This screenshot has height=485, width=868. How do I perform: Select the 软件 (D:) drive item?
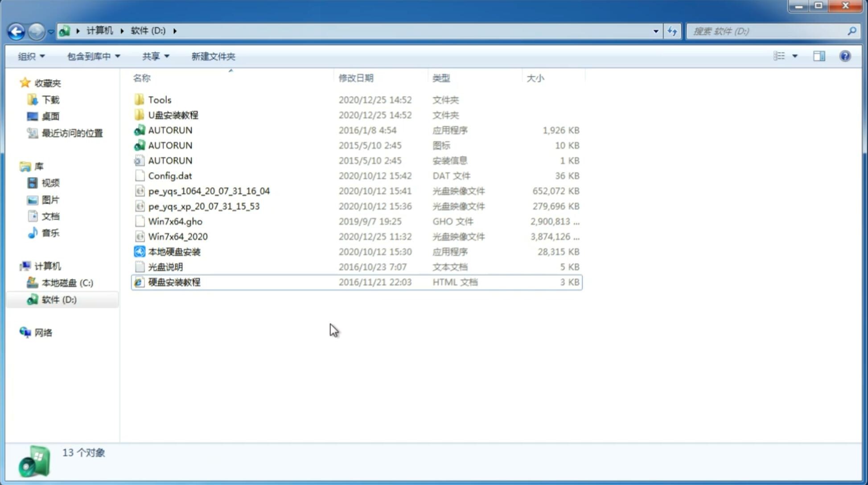point(58,300)
